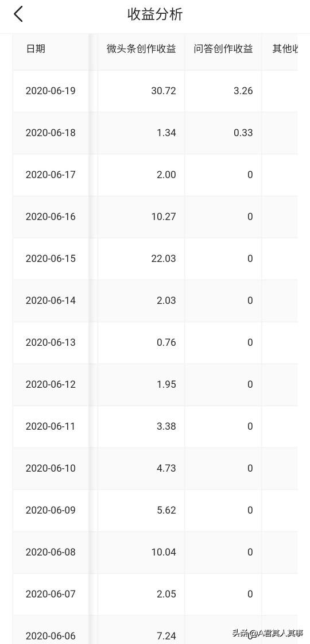310x644 pixels.
Task: Select the 2020-06-17 date cell
Action: pyautogui.click(x=51, y=175)
